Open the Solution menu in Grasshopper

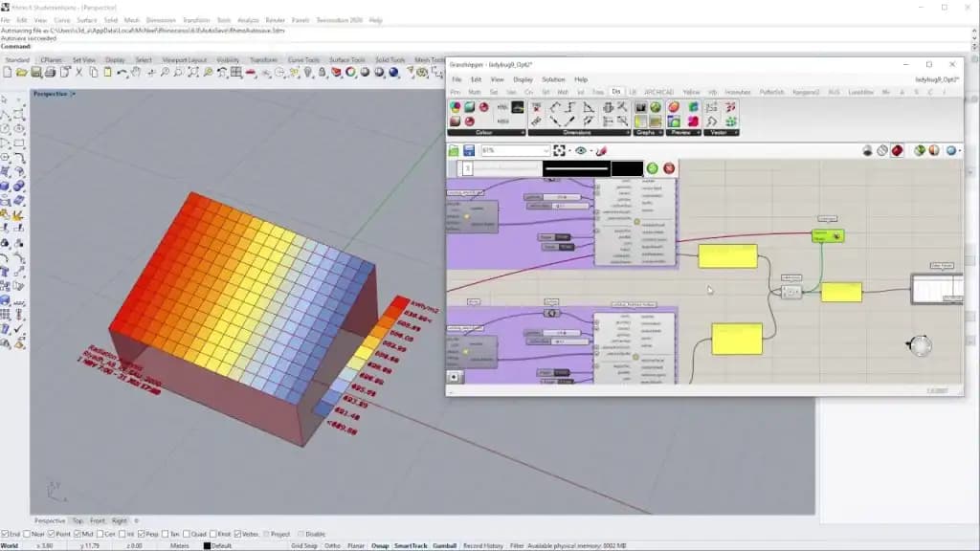pyautogui.click(x=553, y=79)
